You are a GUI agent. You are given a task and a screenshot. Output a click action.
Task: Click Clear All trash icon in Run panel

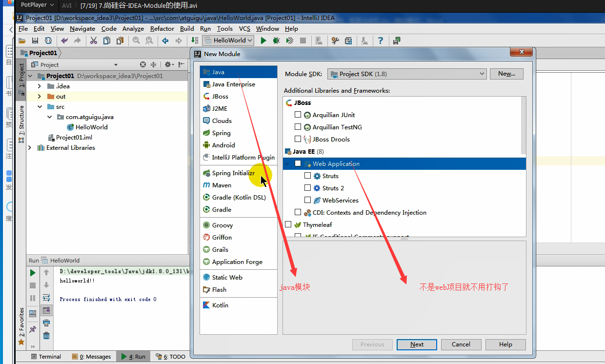point(46,336)
